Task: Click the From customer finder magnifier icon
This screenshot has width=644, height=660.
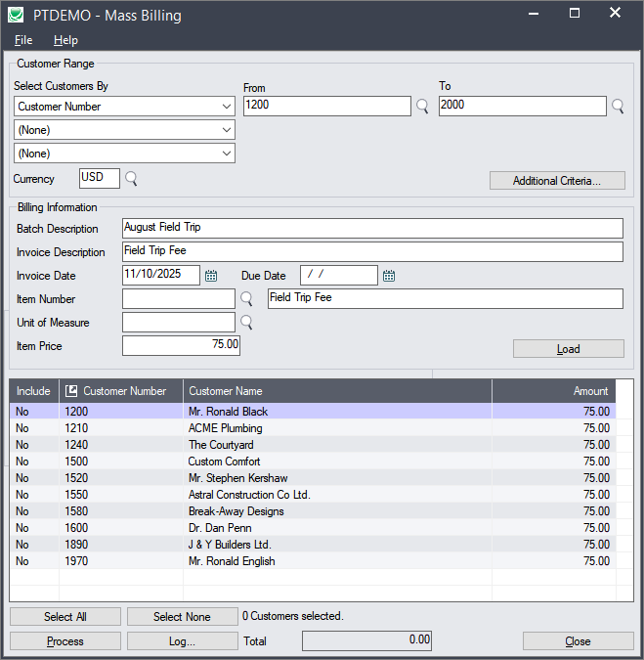Action: (x=422, y=107)
